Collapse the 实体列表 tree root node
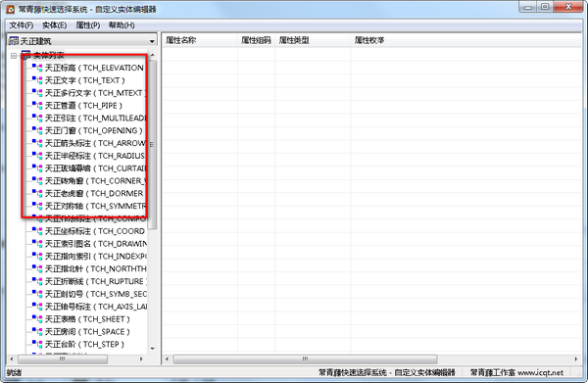588x383 pixels. click(14, 56)
